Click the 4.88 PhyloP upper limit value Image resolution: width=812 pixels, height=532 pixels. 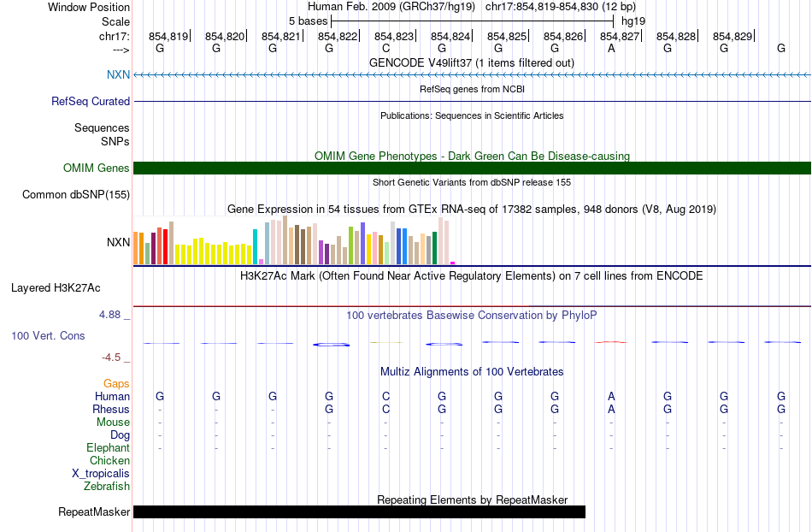(x=109, y=315)
